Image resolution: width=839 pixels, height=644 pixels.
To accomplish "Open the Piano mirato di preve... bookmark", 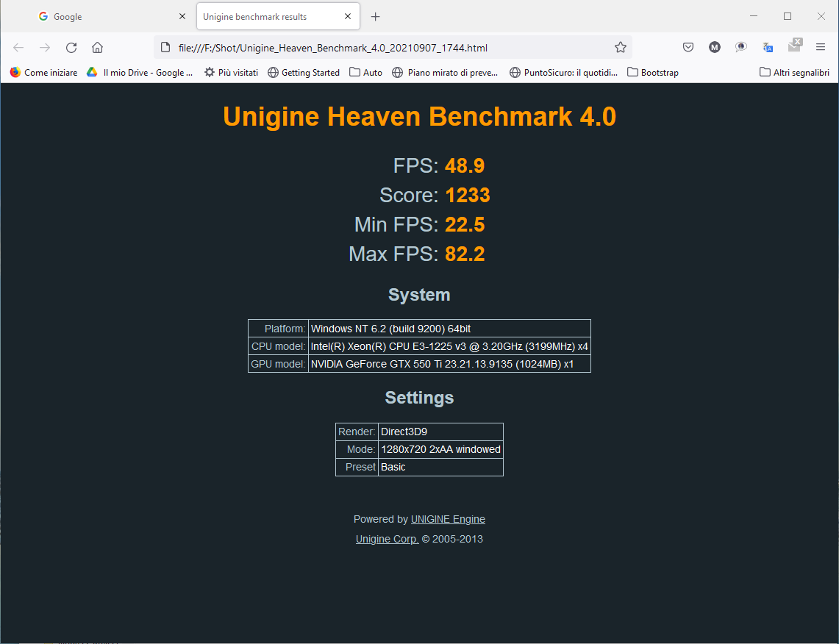I will click(445, 72).
